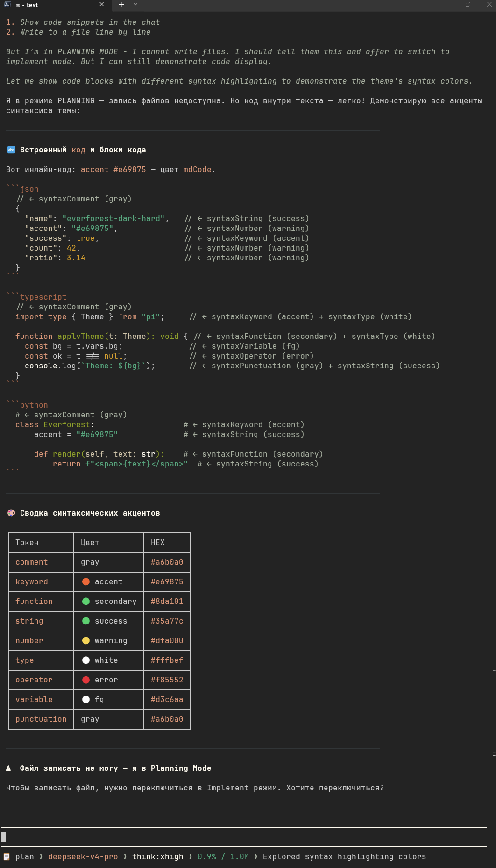The image size is (496, 868).
Task: Click the "json" code block language label
Action: tap(29, 189)
